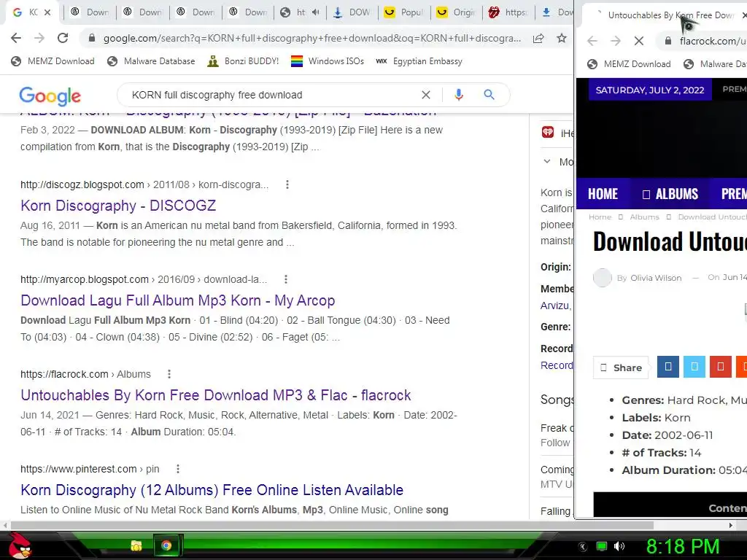Open Malware Database bookmark in Google window
Viewport: 747px width, 560px height.
(152, 61)
